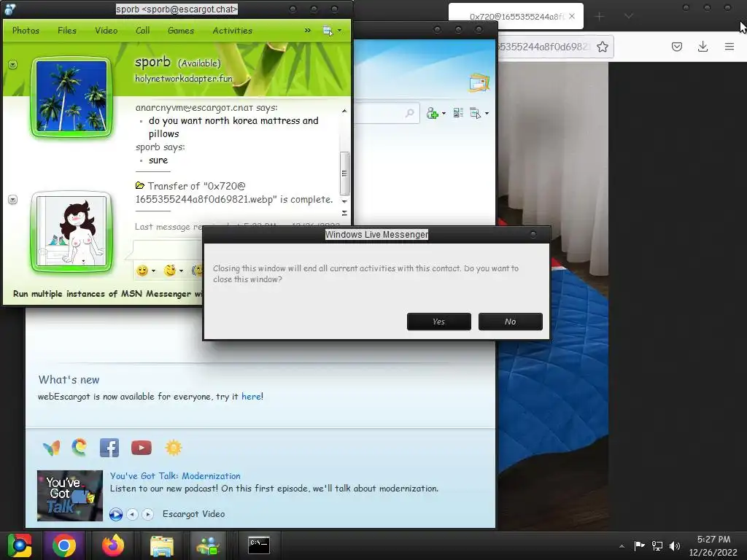Play the Escargot Video
The width and height of the screenshot is (747, 560).
tap(116, 514)
